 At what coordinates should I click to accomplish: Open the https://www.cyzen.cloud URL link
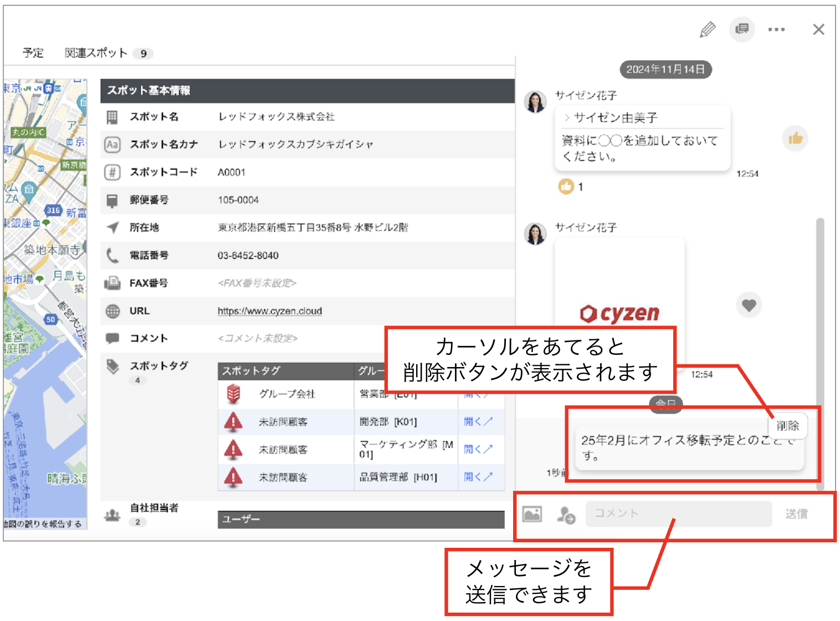coord(269,311)
